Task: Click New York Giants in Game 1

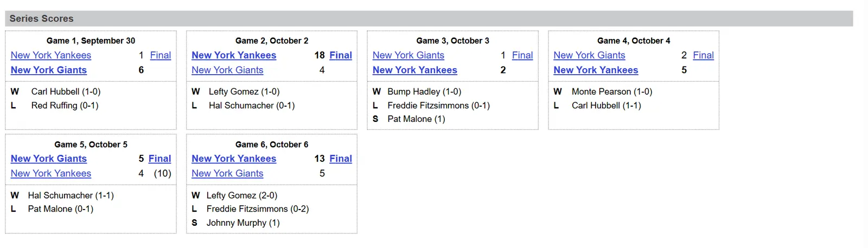Action: point(49,70)
